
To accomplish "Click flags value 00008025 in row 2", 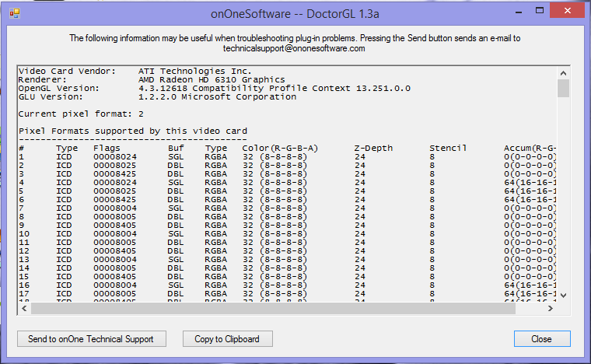I will pos(115,166).
